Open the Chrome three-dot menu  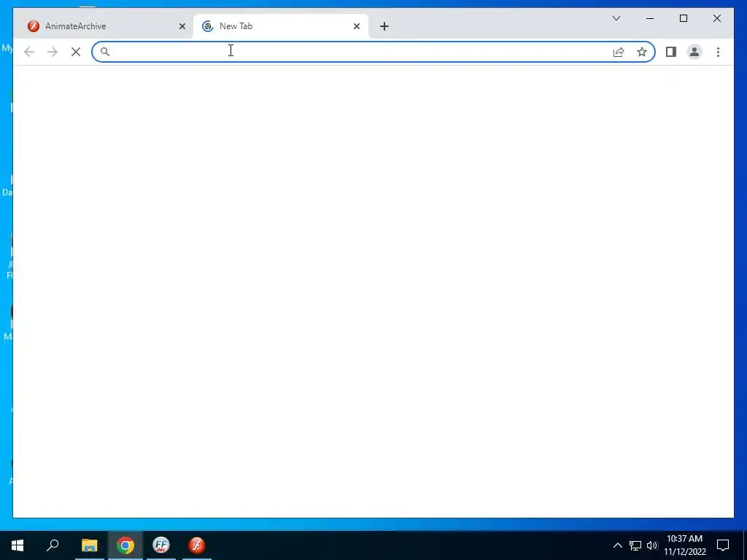(718, 52)
